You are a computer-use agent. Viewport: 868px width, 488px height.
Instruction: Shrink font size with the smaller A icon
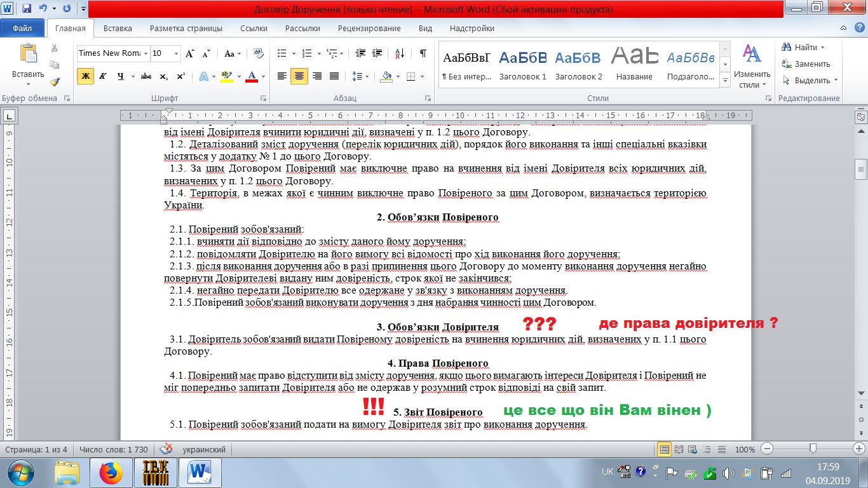(x=205, y=53)
